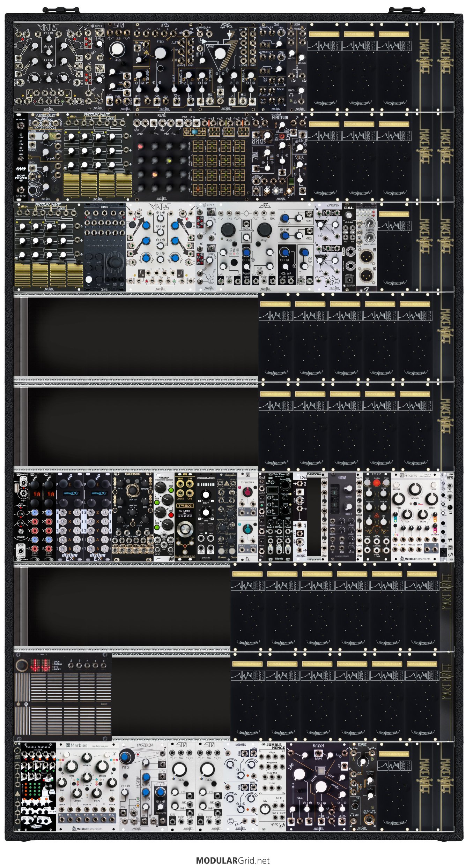Viewport: 466px width, 868px height.
Task: Select the HPO headphone module
Action: click(450, 517)
